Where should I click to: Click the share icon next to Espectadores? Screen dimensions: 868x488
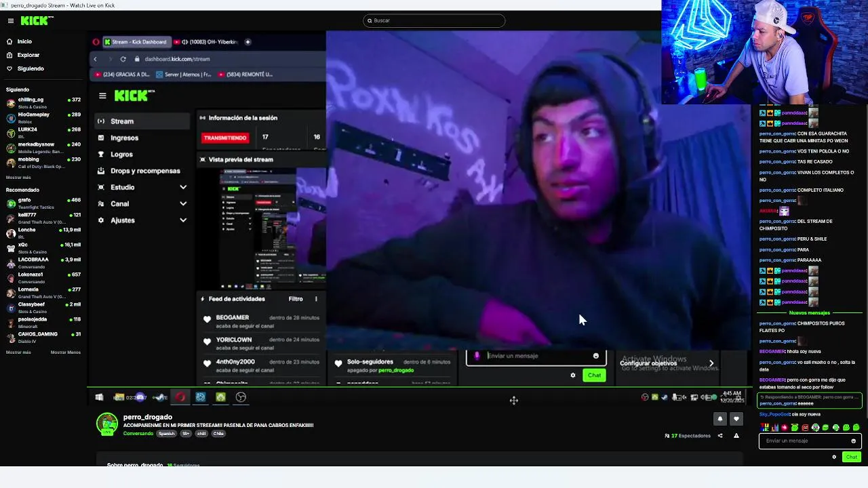coord(720,436)
